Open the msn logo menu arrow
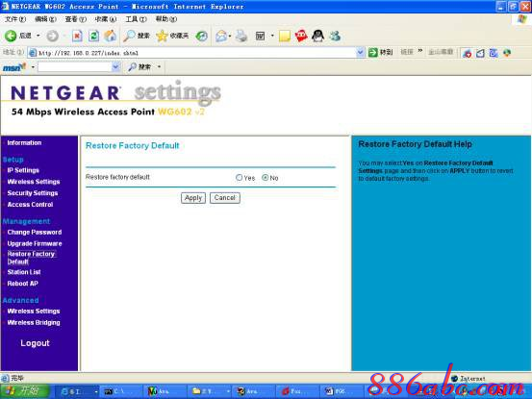The image size is (532, 399). [x=33, y=67]
